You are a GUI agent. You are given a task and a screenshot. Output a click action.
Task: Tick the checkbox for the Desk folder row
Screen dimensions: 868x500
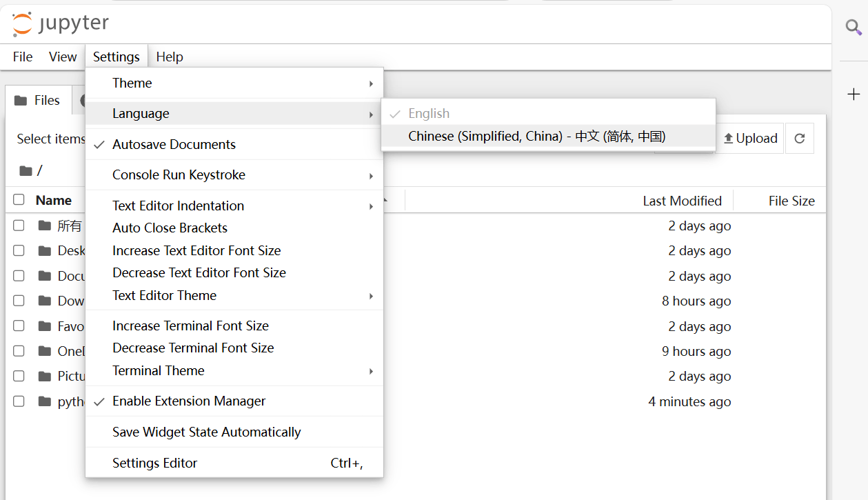coord(19,250)
